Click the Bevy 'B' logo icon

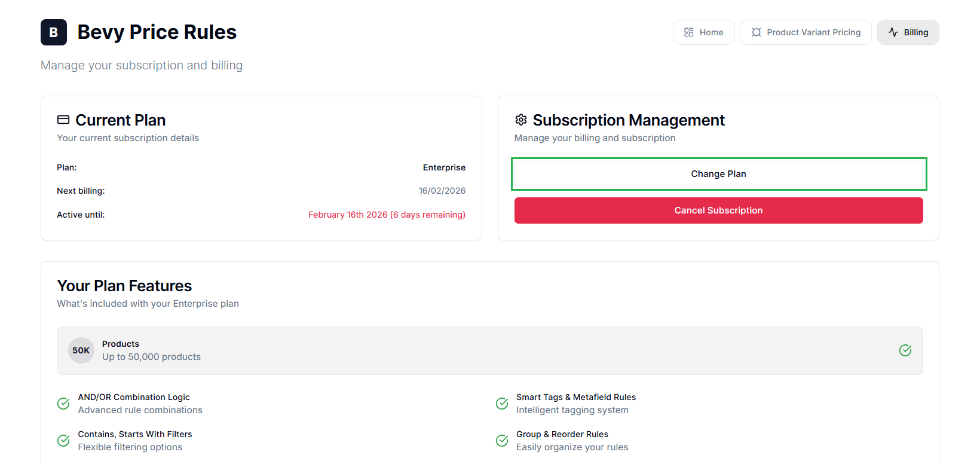pyautogui.click(x=54, y=32)
